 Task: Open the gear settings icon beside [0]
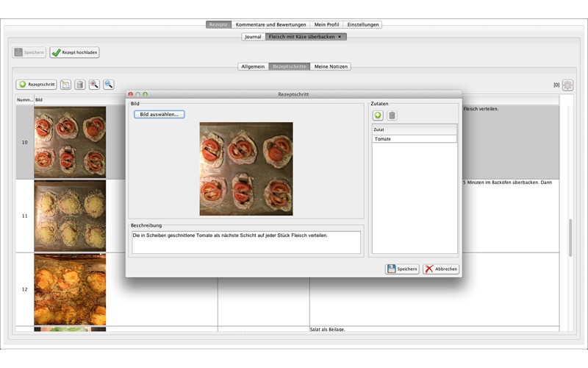pos(567,85)
